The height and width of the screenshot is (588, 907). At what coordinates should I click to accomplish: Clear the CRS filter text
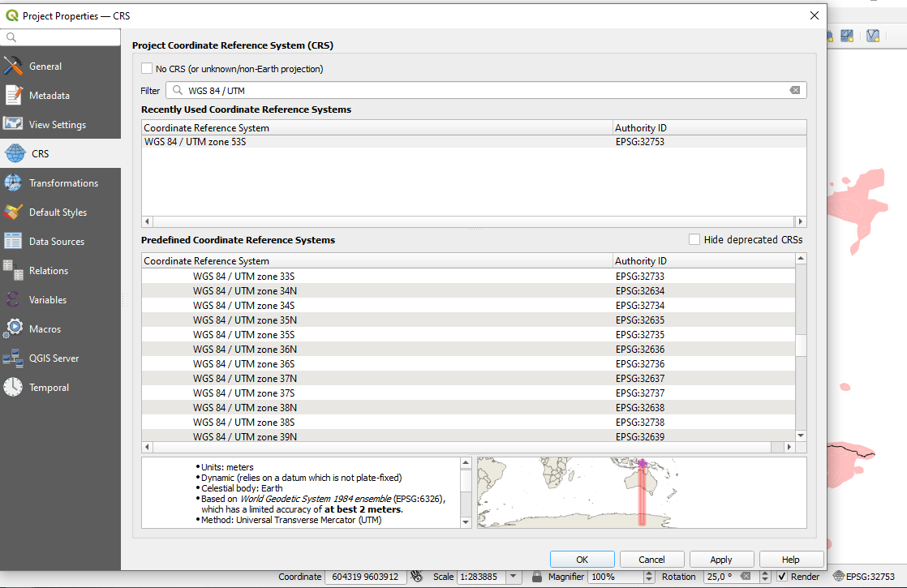[795, 90]
